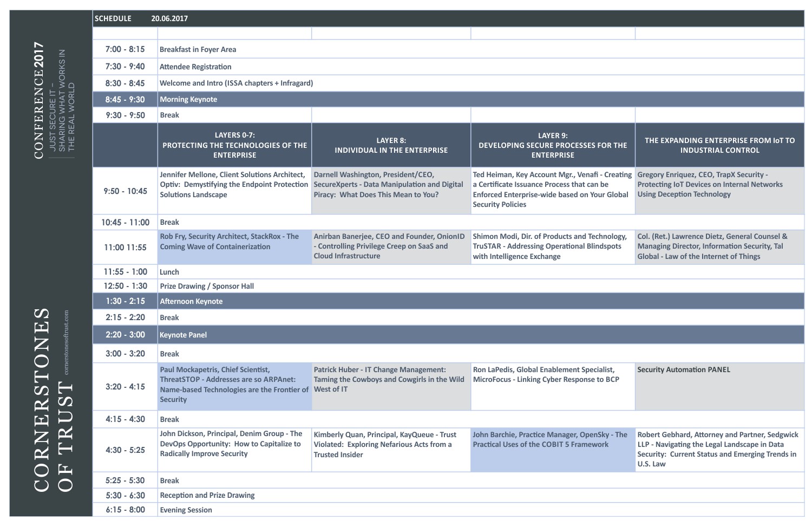Click the Break entry at 9:30 - 9:50
This screenshot has height=526, width=812.
(x=169, y=115)
